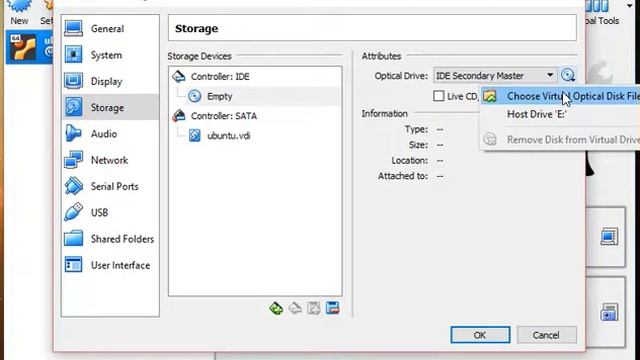Click snapshot tool icon in VirtualBox window

pos(609,312)
